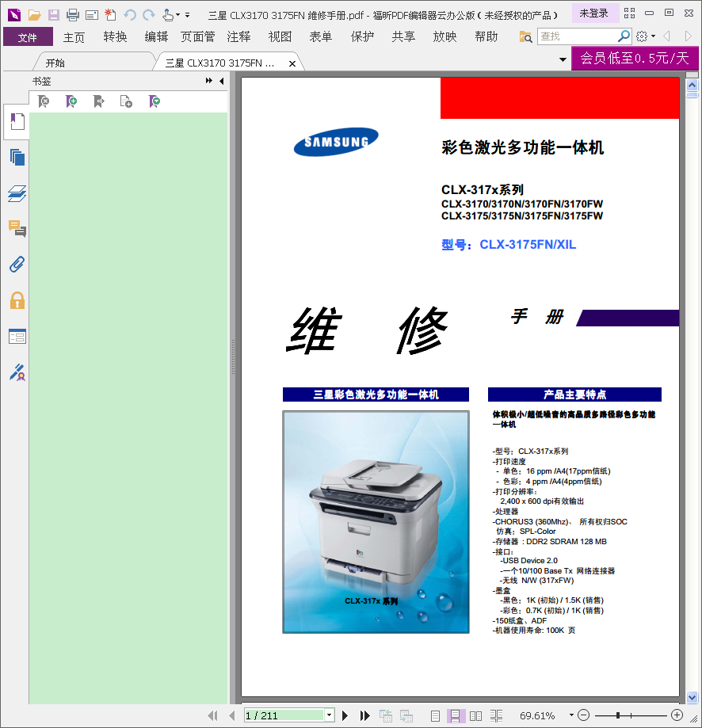
Task: Open search settings with the gear icon
Action: click(x=642, y=36)
